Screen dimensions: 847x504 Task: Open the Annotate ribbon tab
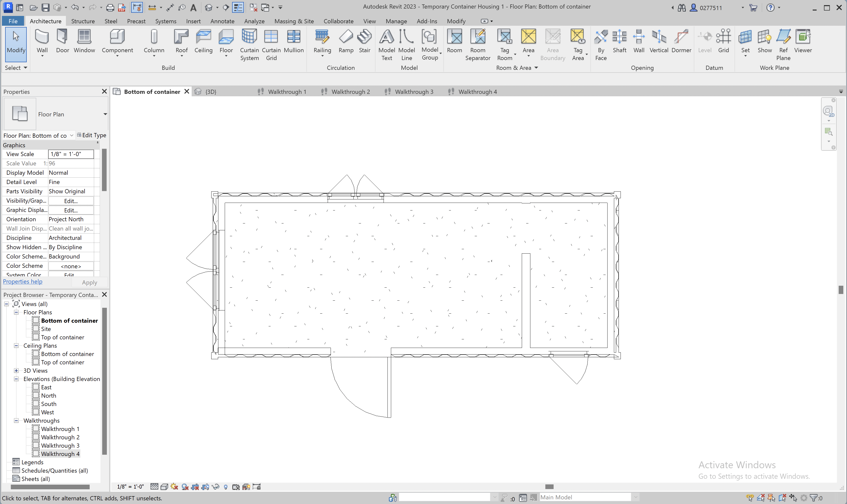point(222,21)
